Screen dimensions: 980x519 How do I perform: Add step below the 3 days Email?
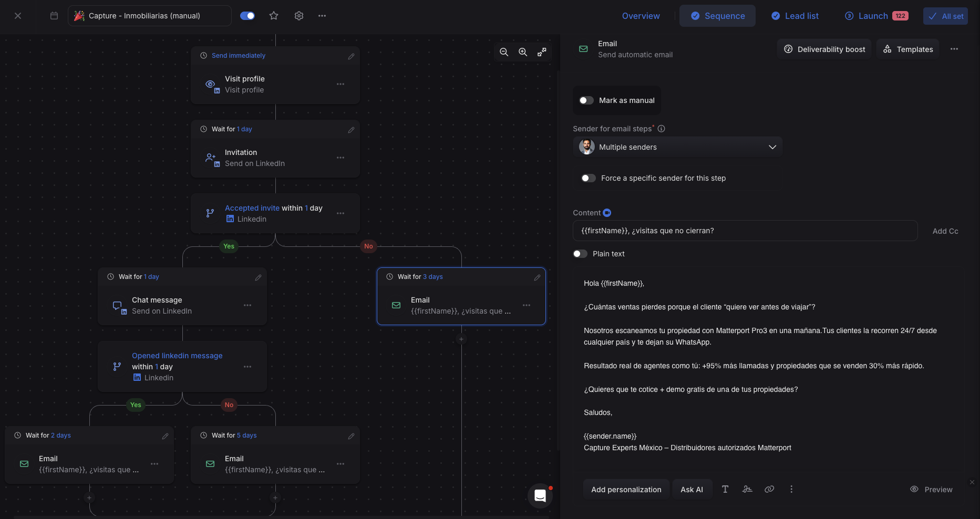click(x=461, y=339)
